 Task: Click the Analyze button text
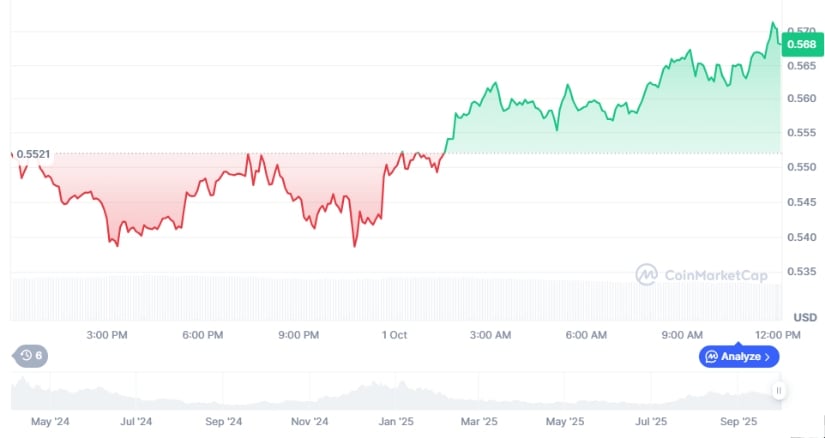tap(741, 356)
